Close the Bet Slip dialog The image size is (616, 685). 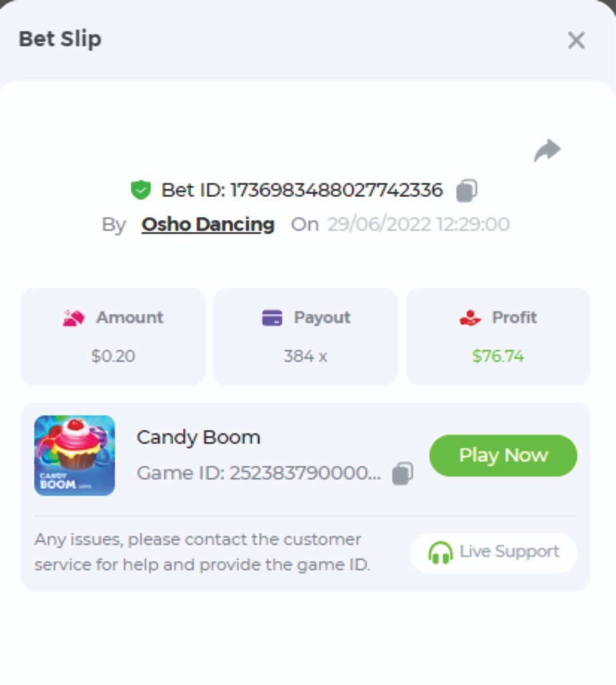tap(576, 40)
